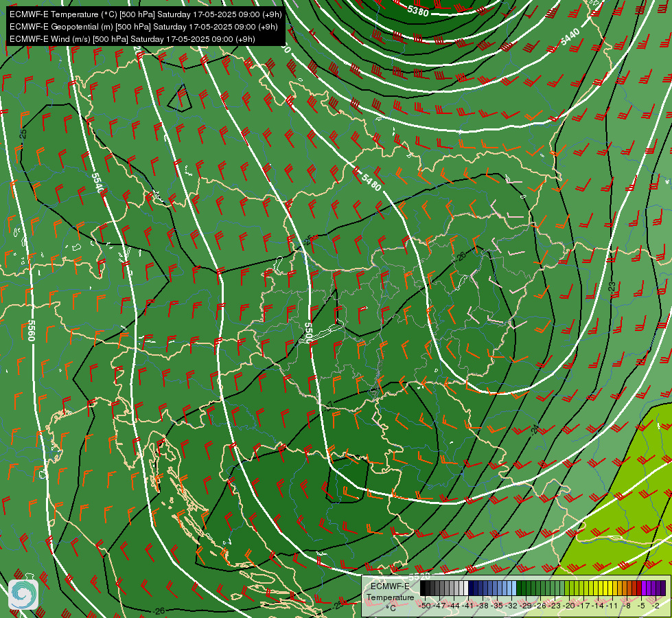
Task: Click the 5480 geopotential contour label
Action: [x=371, y=182]
